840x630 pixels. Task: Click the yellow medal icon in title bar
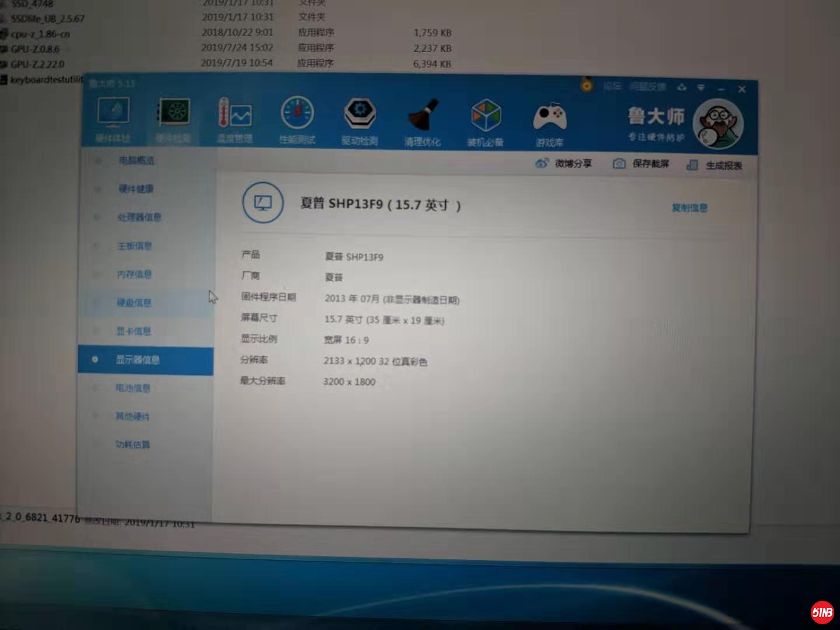[586, 86]
